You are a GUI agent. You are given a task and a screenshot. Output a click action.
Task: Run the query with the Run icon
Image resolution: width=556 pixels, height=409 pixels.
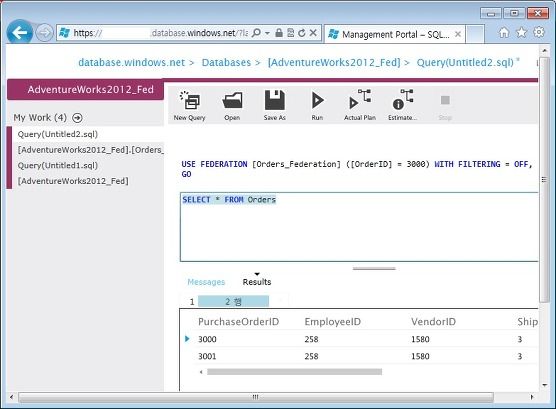point(317,105)
